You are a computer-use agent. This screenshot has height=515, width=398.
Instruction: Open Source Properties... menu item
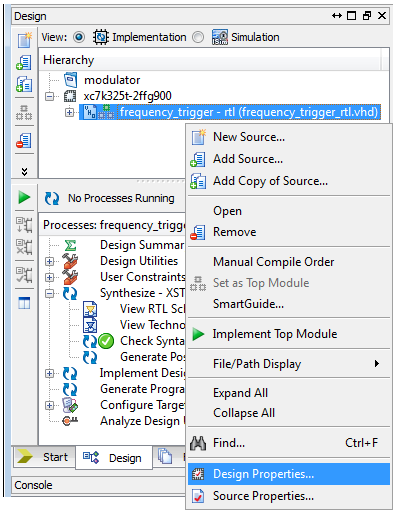pyautogui.click(x=289, y=496)
